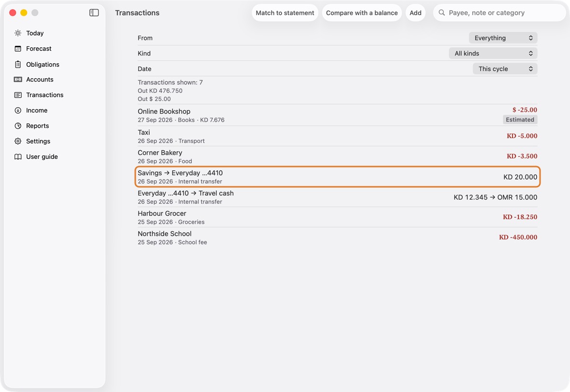Open the Date dropdown set to This cycle
The width and height of the screenshot is (570, 392).
(x=505, y=69)
